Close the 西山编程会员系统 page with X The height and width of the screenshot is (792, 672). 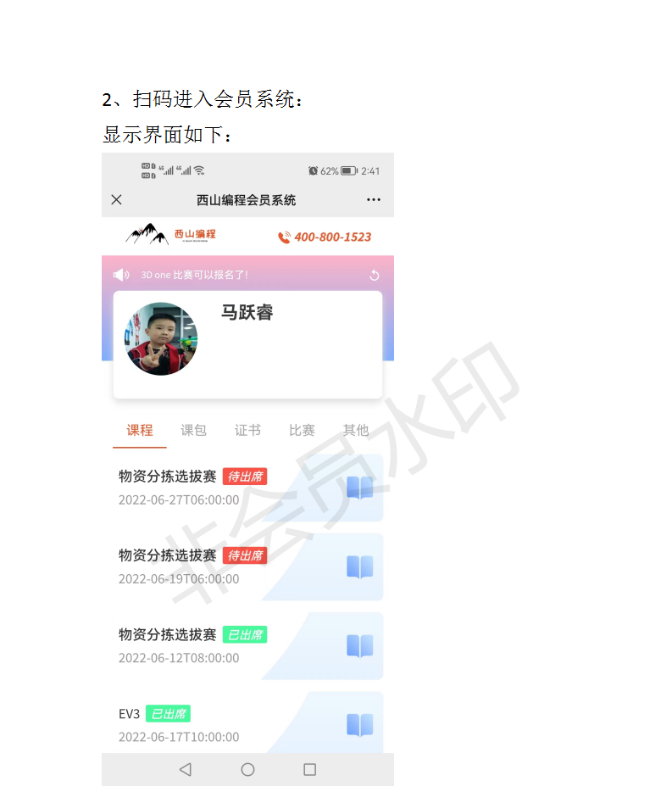pos(116,199)
